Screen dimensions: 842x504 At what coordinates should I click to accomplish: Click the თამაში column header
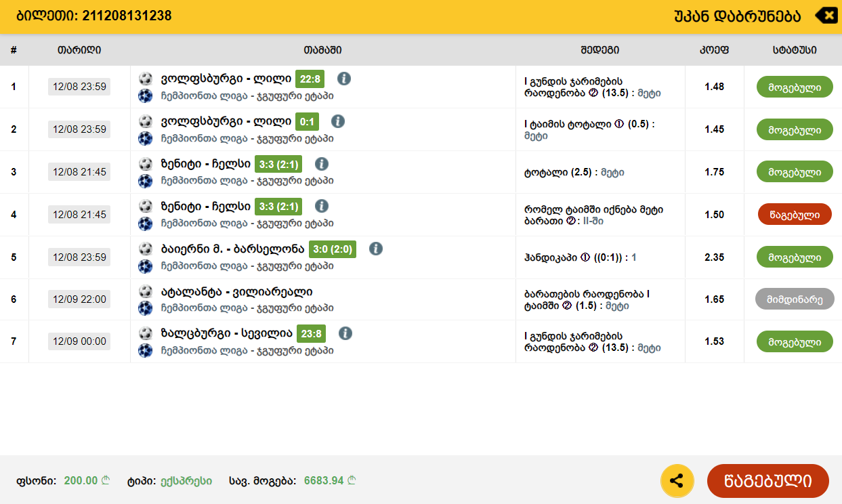coord(322,50)
